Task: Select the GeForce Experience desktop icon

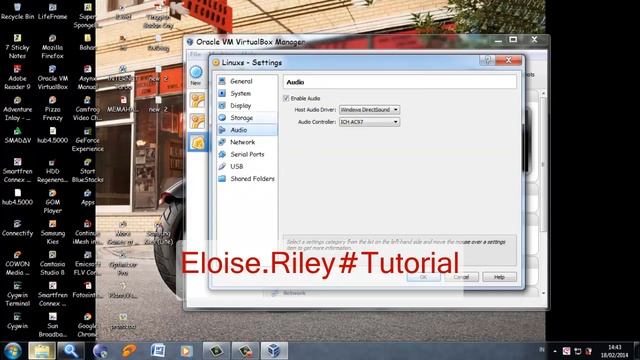Action: [87, 140]
